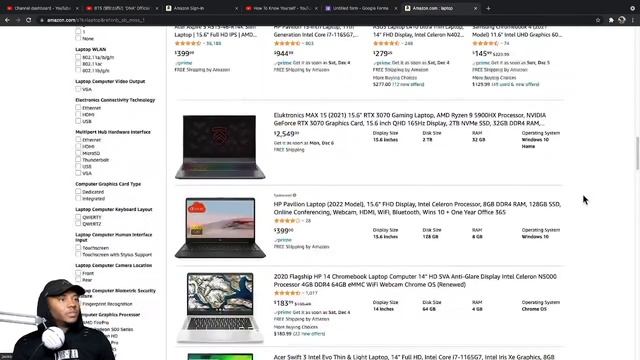Bookmark this page with the star icon
The image size is (640, 360).
[598, 20]
